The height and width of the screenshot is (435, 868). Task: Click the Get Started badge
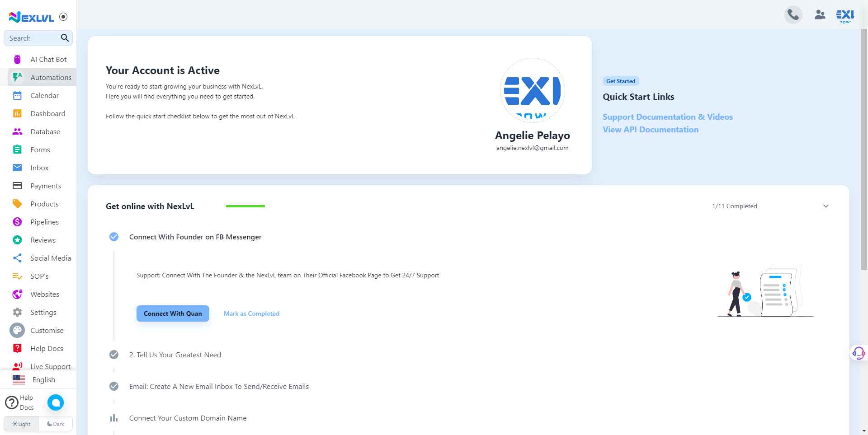point(620,81)
